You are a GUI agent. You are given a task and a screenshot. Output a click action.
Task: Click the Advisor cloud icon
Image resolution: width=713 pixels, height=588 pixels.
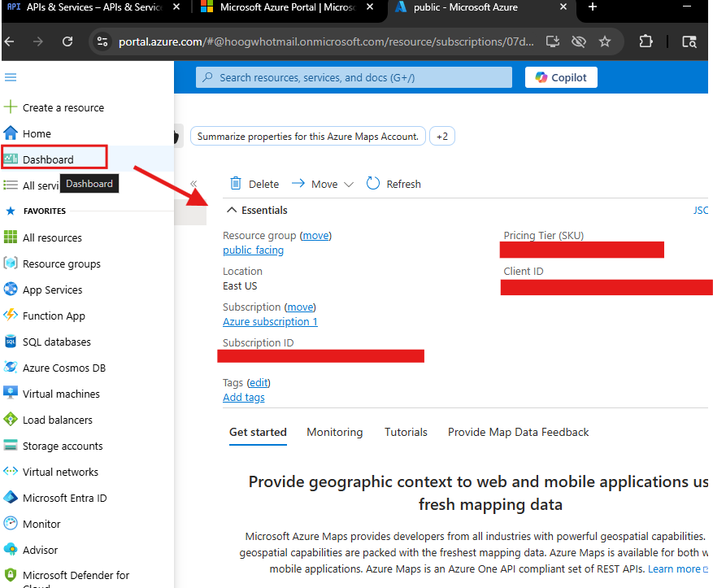click(x=10, y=549)
